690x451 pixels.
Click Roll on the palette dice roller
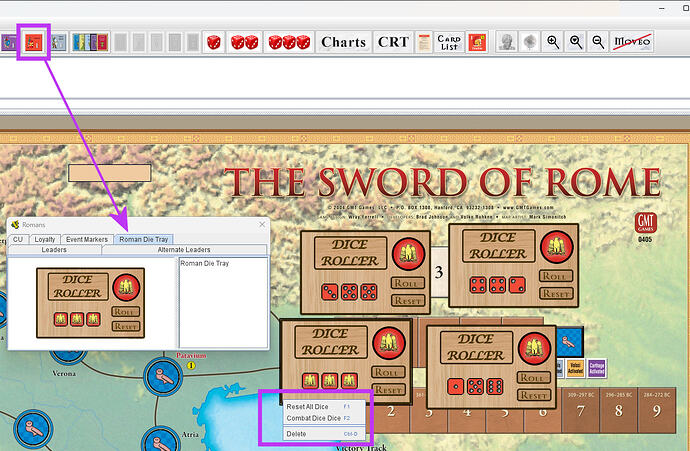[x=125, y=312]
